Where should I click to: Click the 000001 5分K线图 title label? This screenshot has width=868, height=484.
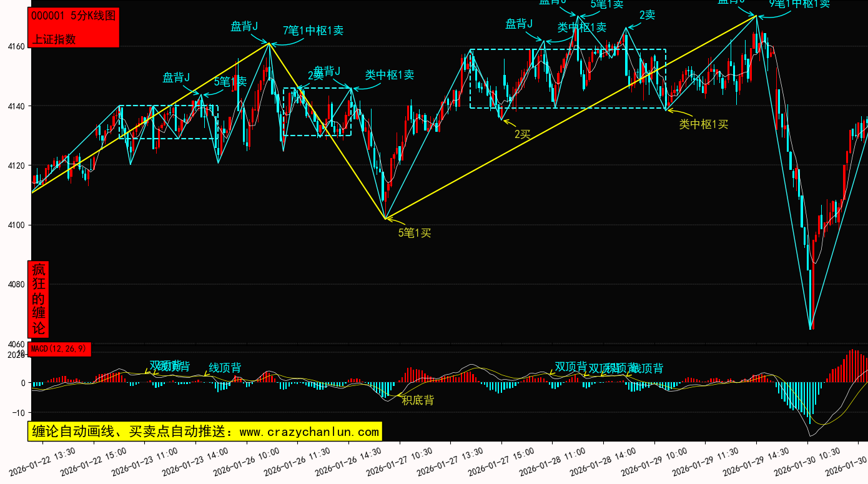(73, 16)
